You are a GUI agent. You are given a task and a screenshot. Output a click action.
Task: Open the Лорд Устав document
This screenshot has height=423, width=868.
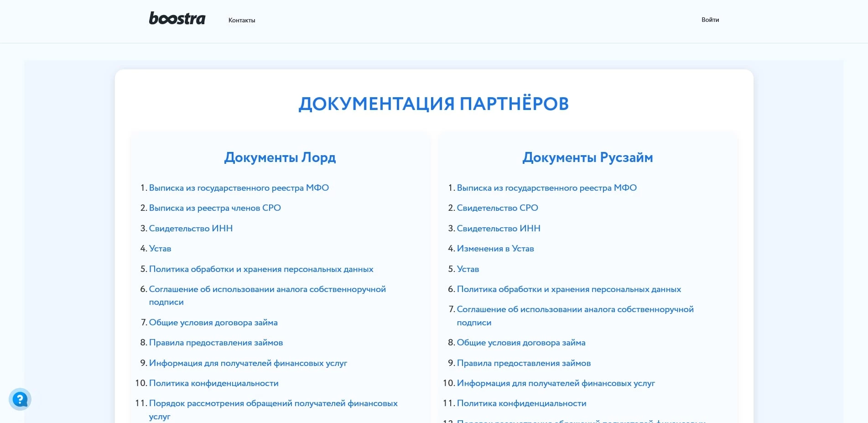coord(160,248)
